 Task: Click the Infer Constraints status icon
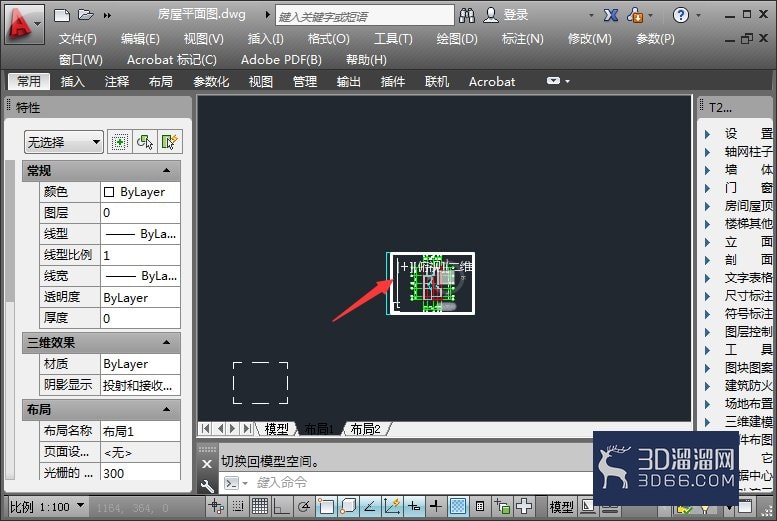point(216,506)
